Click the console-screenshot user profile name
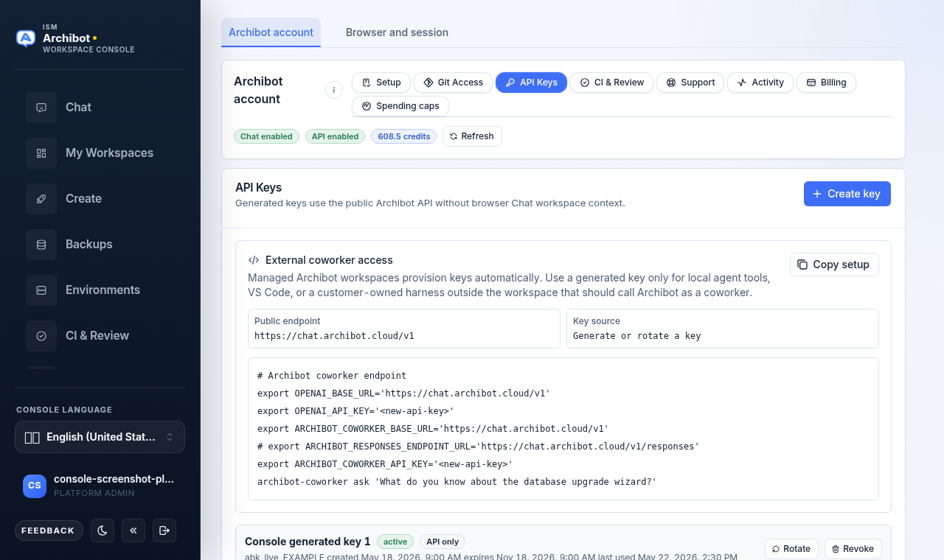The height and width of the screenshot is (560, 944). coord(114,478)
